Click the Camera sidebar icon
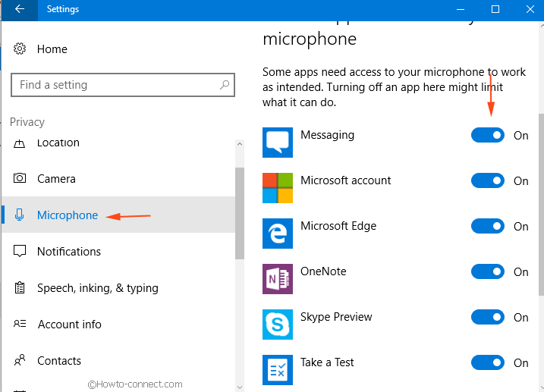This screenshot has width=544, height=392. (x=20, y=178)
